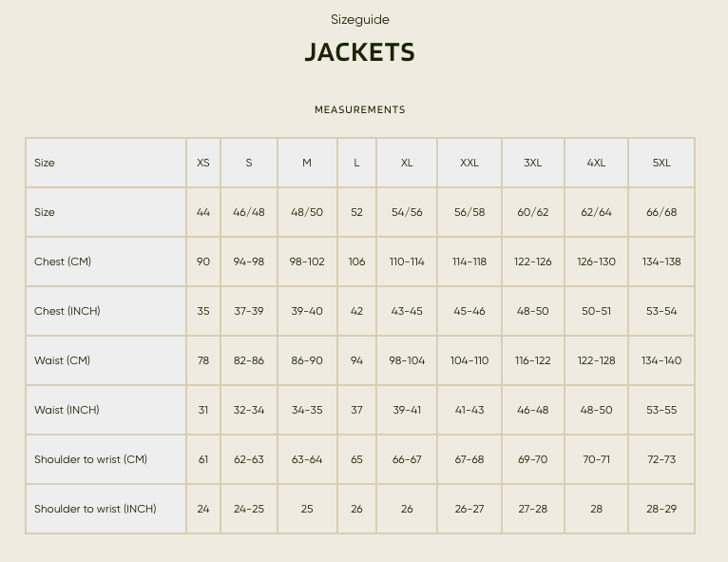The width and height of the screenshot is (728, 562).
Task: Click the 104-110 waist value
Action: (x=469, y=360)
